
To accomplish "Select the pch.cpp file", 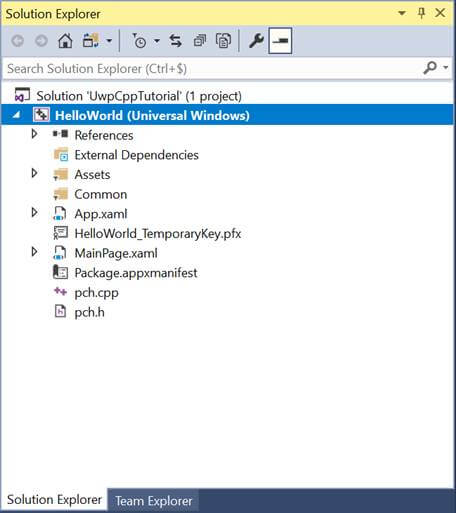I will 96,293.
